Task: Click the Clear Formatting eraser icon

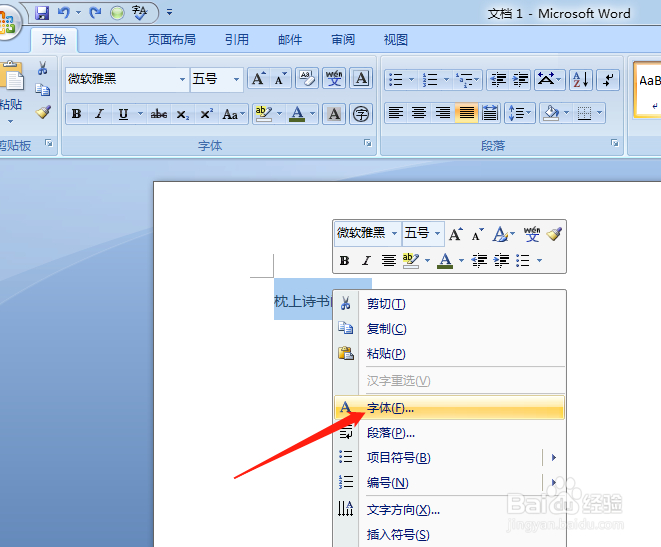Action: pos(307,79)
